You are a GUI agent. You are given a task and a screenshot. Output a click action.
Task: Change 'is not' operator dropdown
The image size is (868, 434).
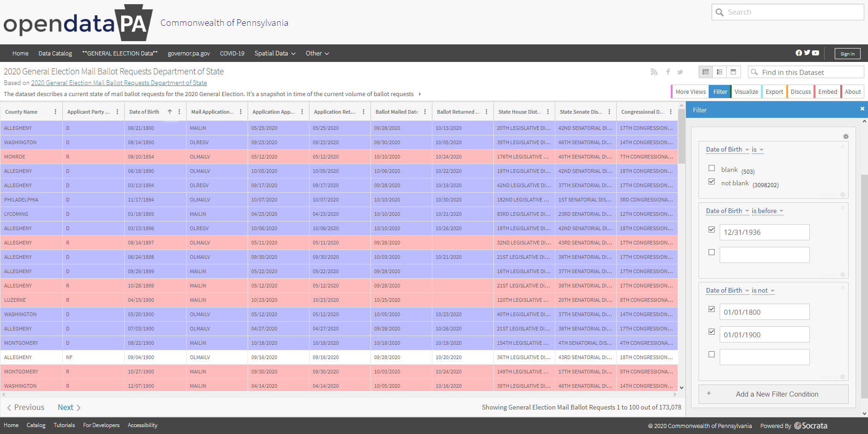(763, 290)
